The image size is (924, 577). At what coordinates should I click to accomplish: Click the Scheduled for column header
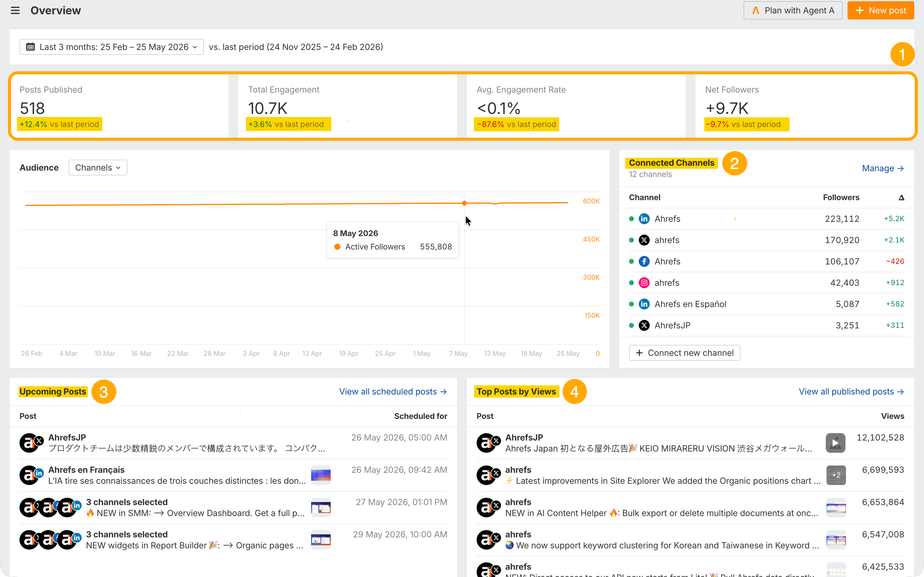tap(420, 416)
